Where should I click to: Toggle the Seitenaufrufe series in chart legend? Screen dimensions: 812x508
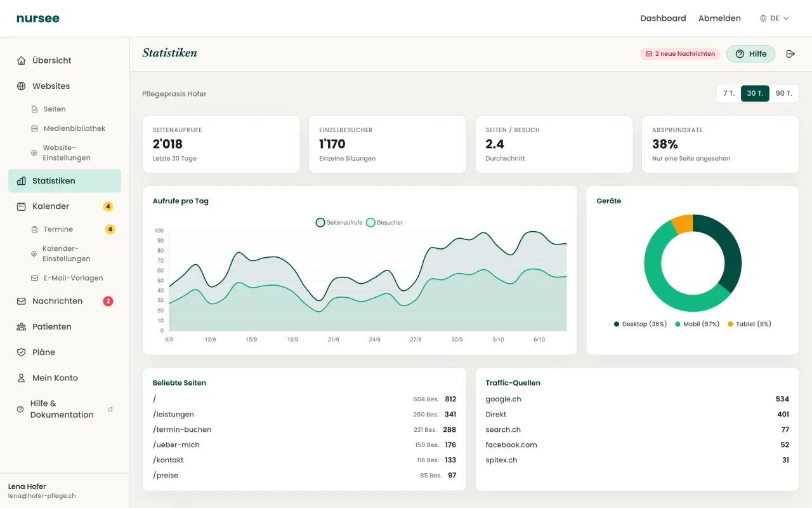tap(339, 223)
